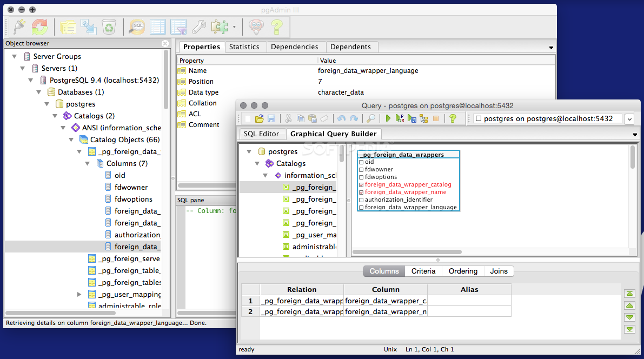Check the oid column checkbox
Image resolution: width=644 pixels, height=359 pixels.
pyautogui.click(x=361, y=162)
